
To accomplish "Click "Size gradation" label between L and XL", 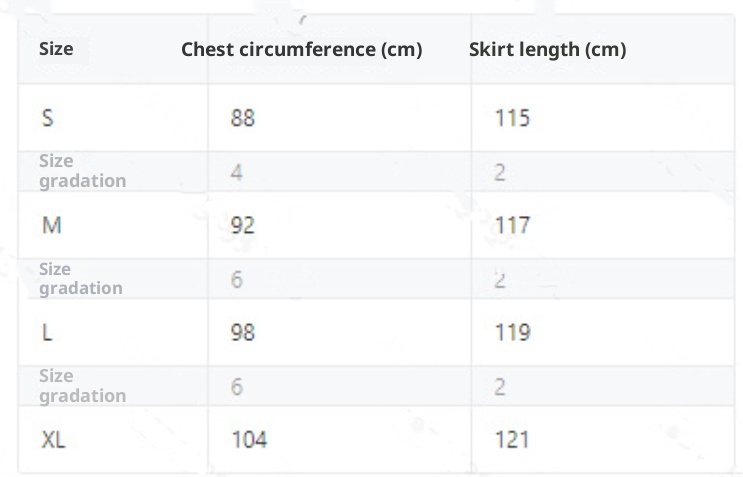I will (82, 386).
